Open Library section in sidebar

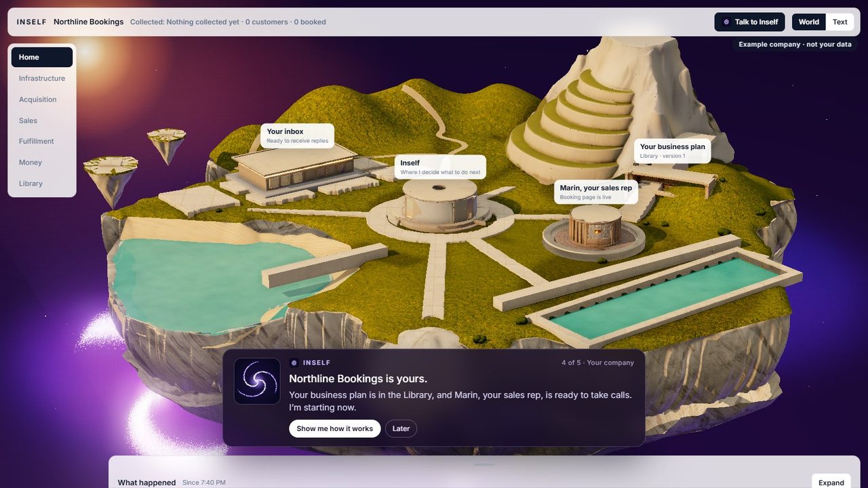tap(42, 183)
